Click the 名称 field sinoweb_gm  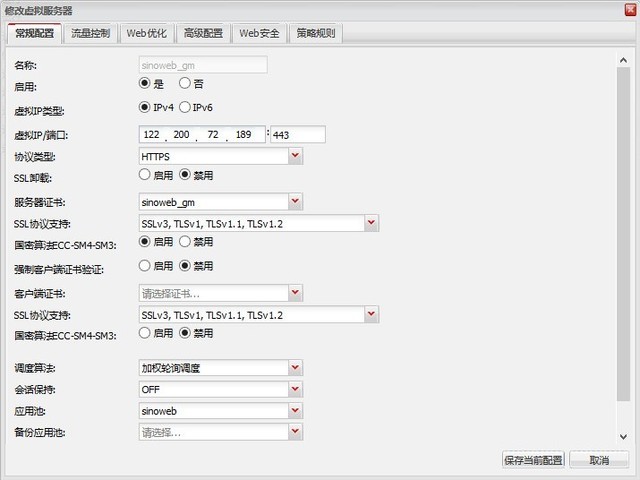tap(203, 65)
